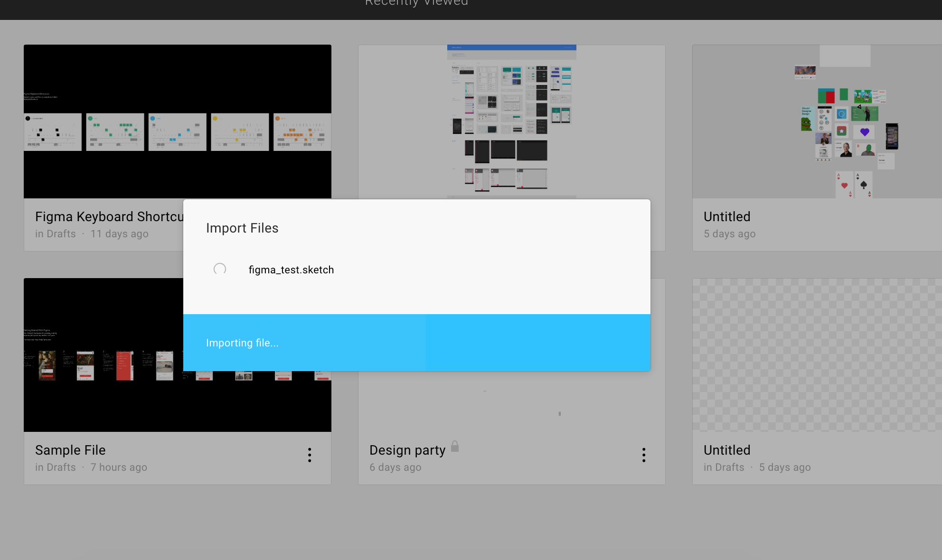Click the Sample File title
942x560 pixels.
70,450
